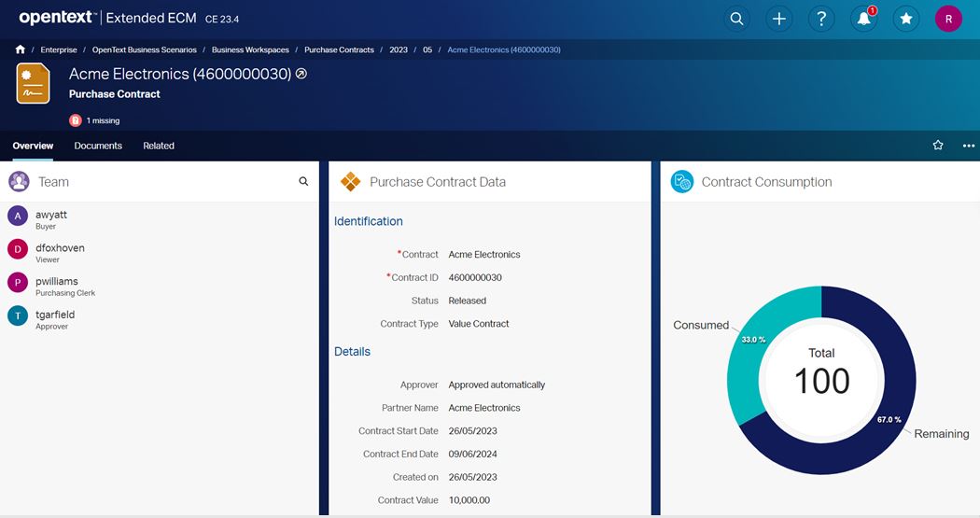Click the plus Add icon in header

778,19
